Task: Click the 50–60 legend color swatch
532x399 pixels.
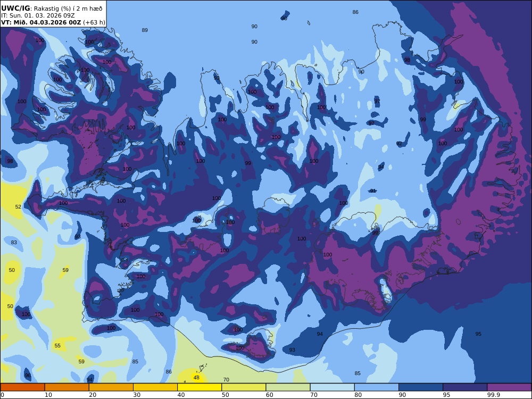Action: click(x=244, y=387)
